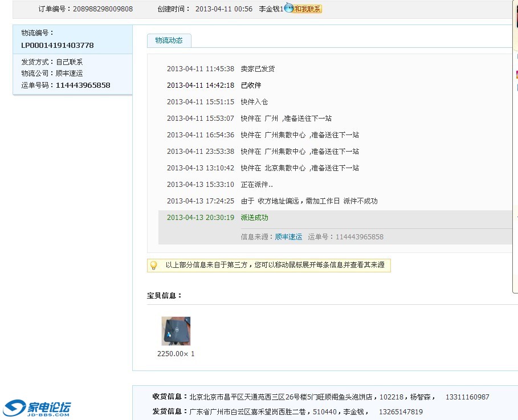Open the product thumbnail under 宝贝信息
The image size is (518, 420).
coord(176,331)
